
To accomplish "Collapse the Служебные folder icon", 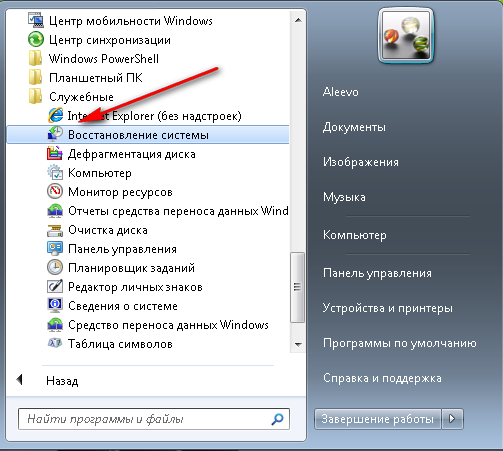I will pos(36,96).
